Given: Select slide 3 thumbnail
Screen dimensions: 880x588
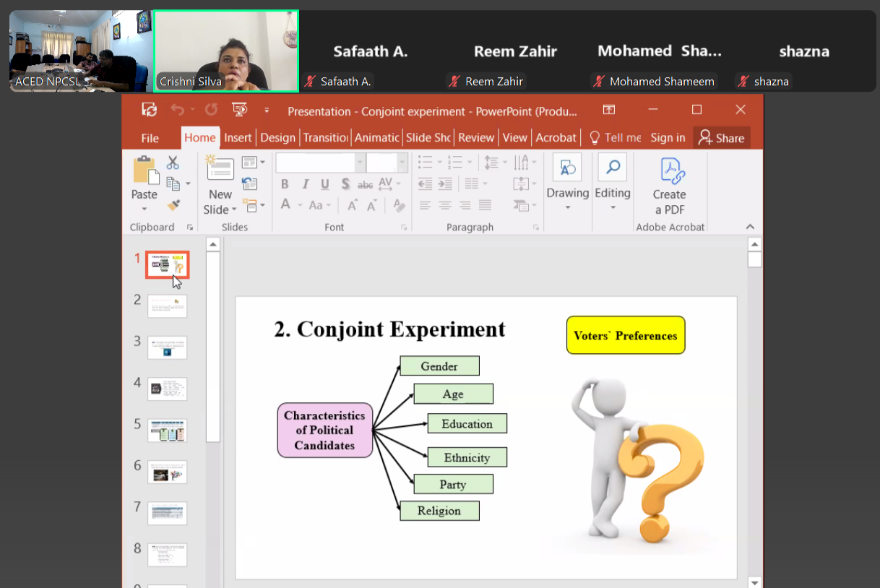Looking at the screenshot, I should (x=168, y=347).
